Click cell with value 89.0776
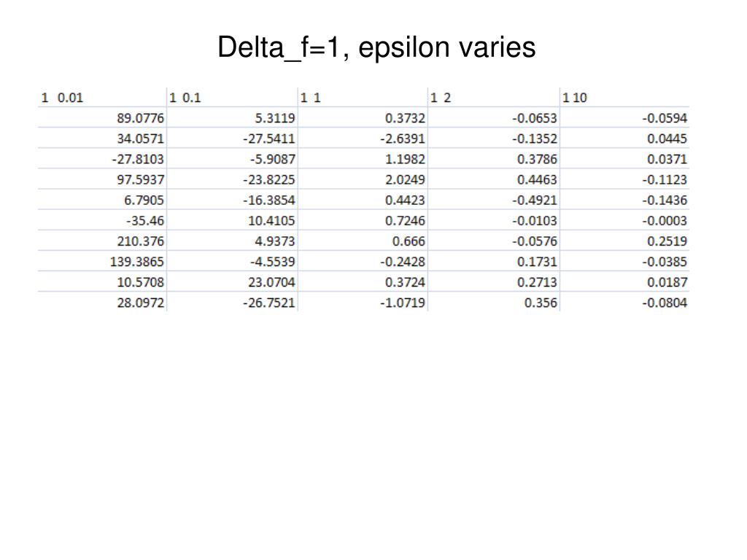The width and height of the screenshot is (747, 560). tap(102, 117)
